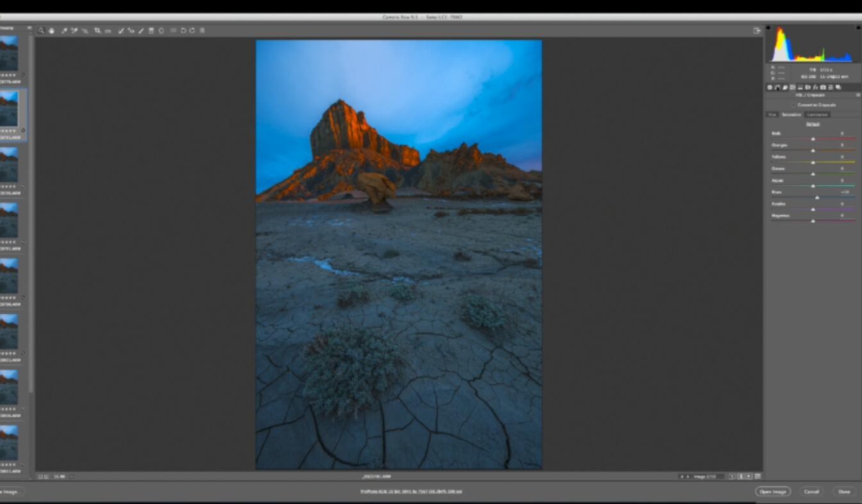Screen dimensions: 862x504
Task: Open Camera Raw preferences from toolbar
Action: [x=173, y=31]
